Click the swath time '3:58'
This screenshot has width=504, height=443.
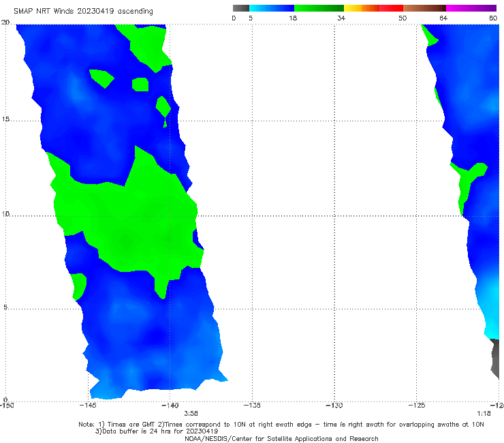click(x=191, y=414)
